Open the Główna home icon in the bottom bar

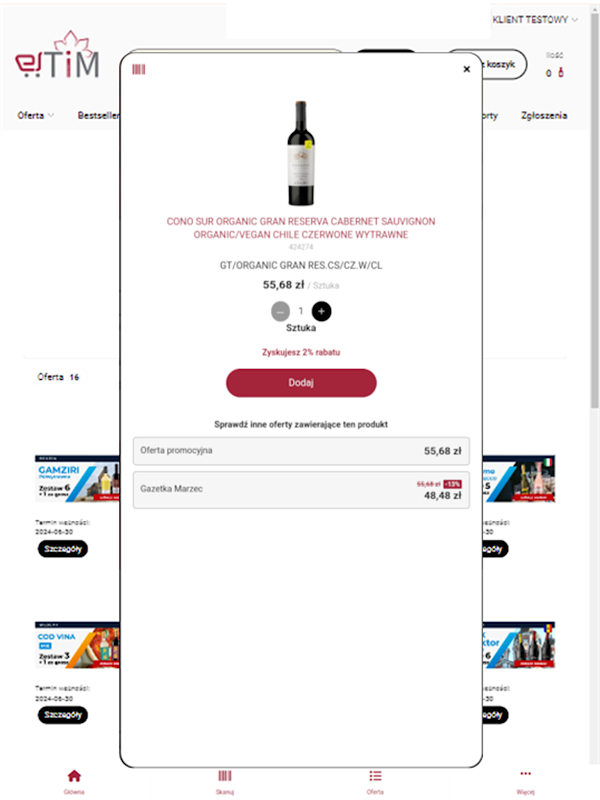point(74,776)
